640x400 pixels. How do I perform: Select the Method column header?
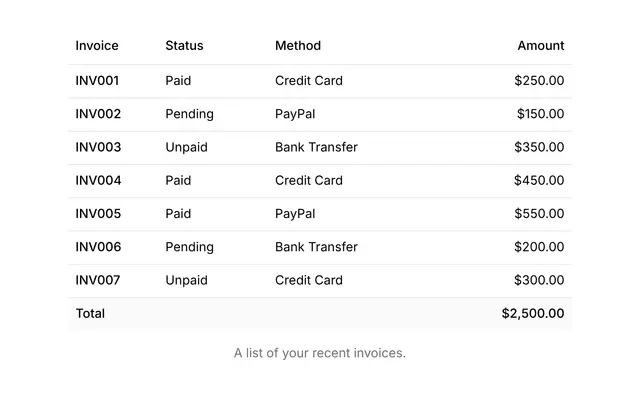[298, 45]
